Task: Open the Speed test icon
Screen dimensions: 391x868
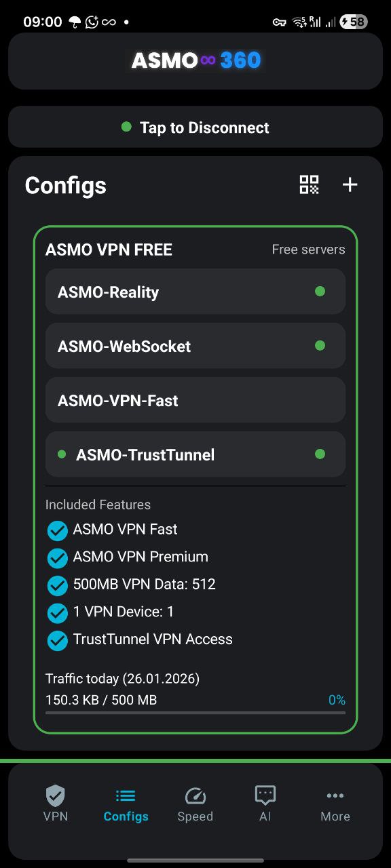Action: pyautogui.click(x=195, y=795)
